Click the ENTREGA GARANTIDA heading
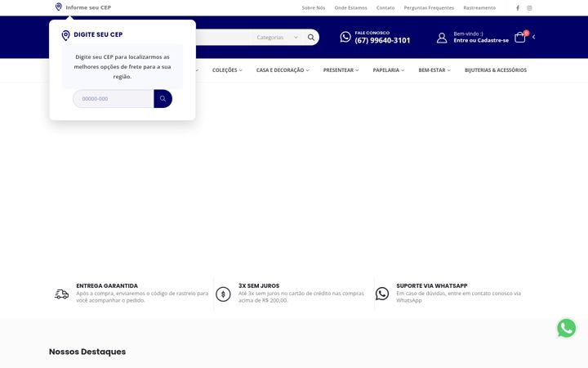This screenshot has width=588, height=368. 107,285
